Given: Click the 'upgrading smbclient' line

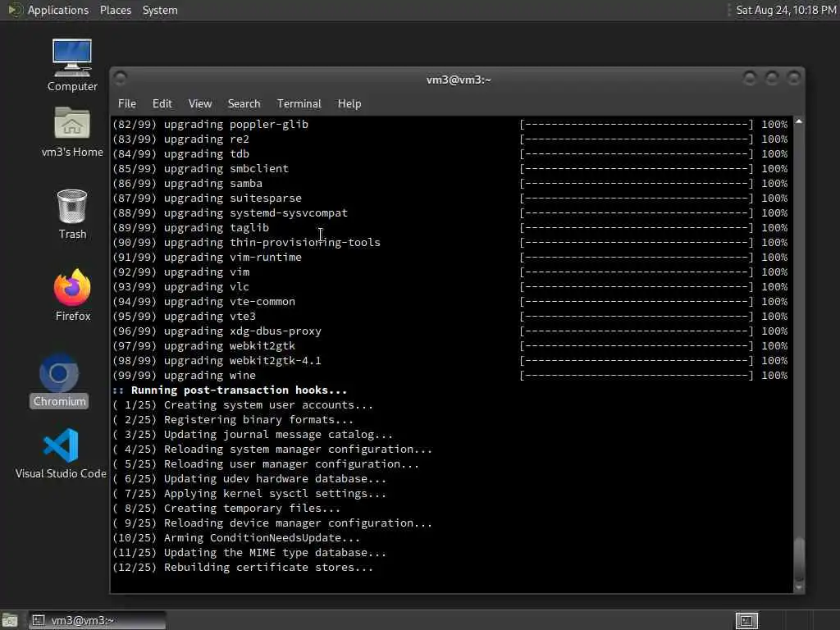Looking at the screenshot, I should pos(201,168).
